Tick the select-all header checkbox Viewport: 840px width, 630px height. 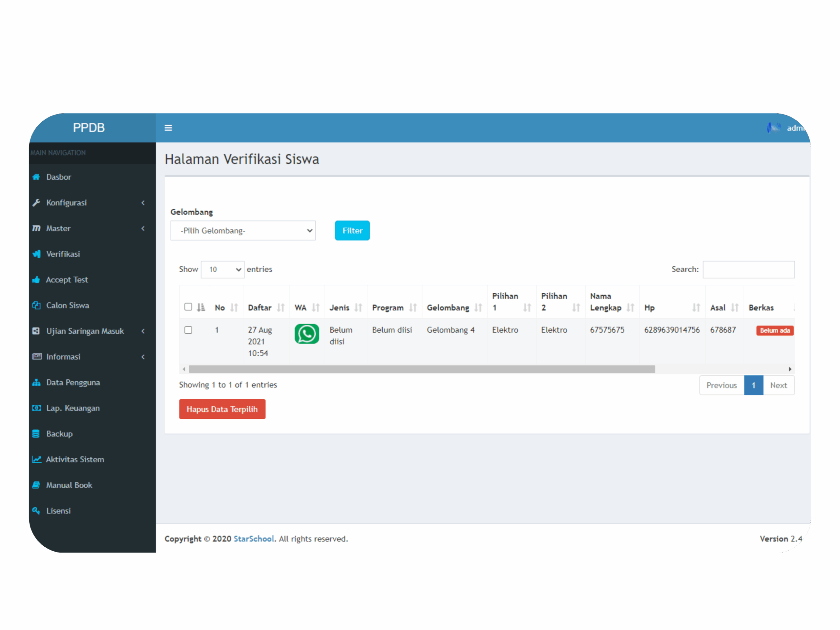coord(188,307)
